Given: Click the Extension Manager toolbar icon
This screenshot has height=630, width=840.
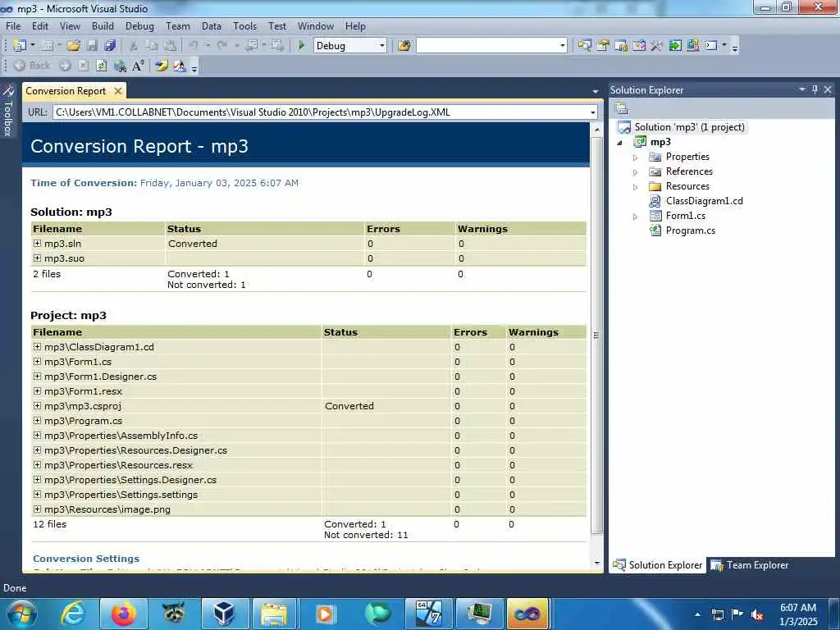Looking at the screenshot, I should [x=692, y=46].
